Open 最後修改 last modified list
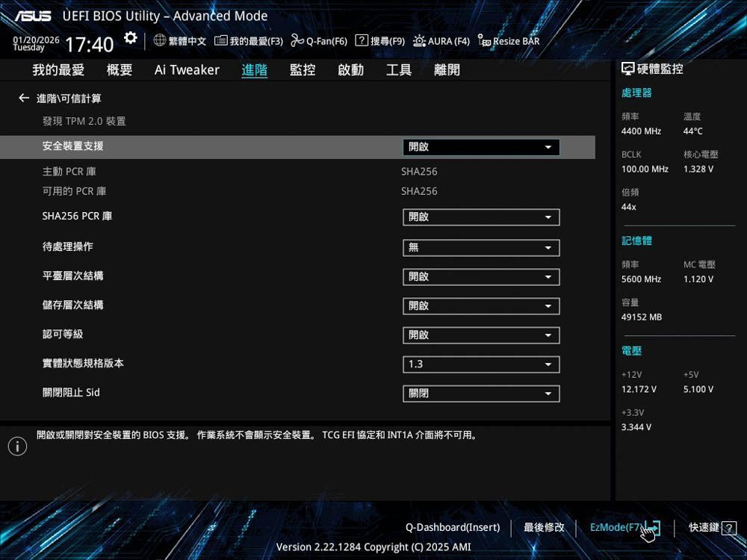This screenshot has height=560, width=747. 544,528
